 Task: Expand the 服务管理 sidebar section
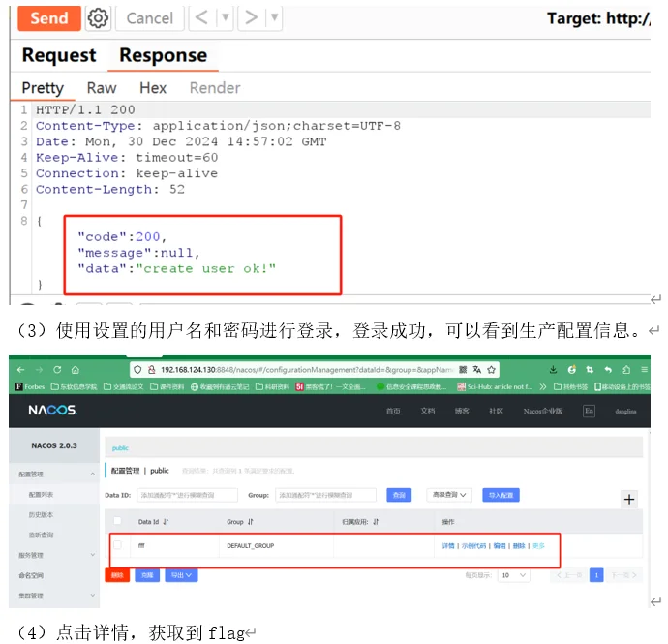[54, 555]
